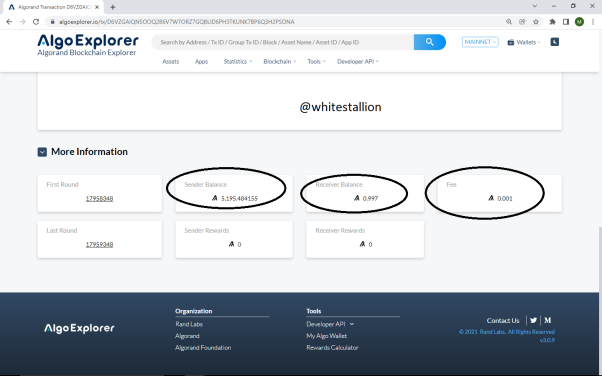Click the address bar URL

point(177,22)
